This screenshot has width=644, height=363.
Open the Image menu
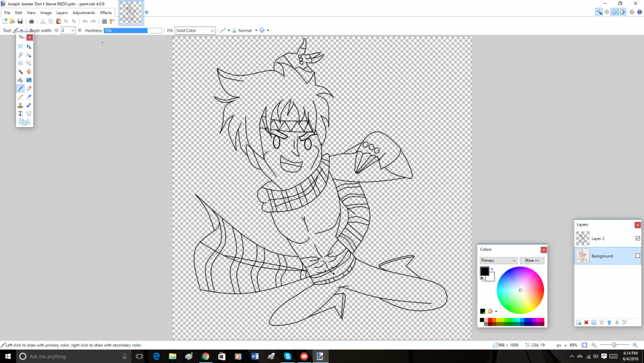click(x=46, y=13)
